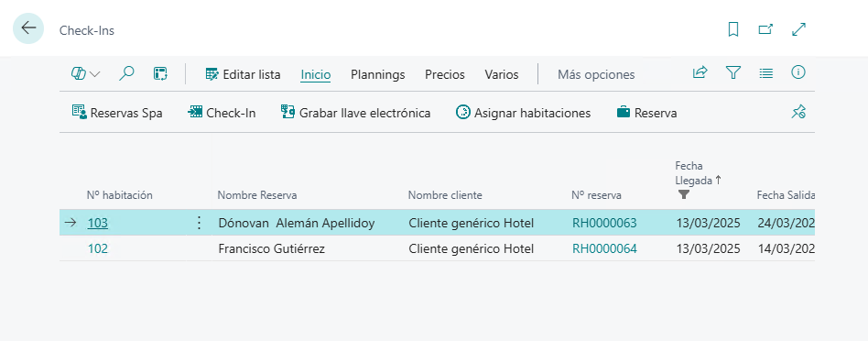The height and width of the screenshot is (341, 868).
Task: Switch to the Plannings tab
Action: coord(377,74)
